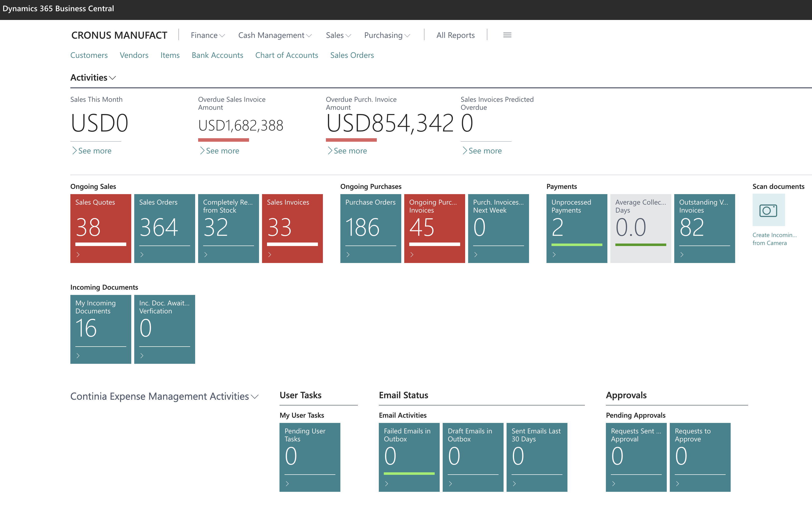Image resolution: width=812 pixels, height=513 pixels.
Task: Click the red bar under Overdue Purch. Invoice Amount
Action: [351, 140]
